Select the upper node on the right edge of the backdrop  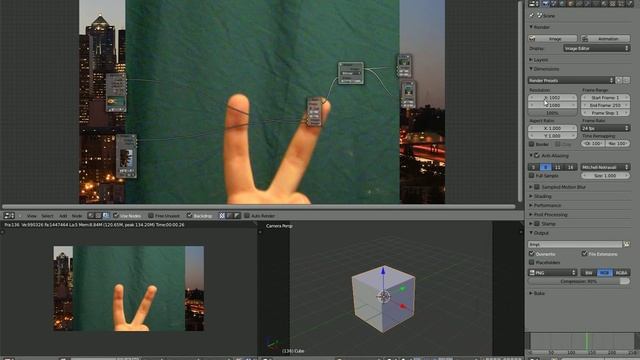pos(404,66)
